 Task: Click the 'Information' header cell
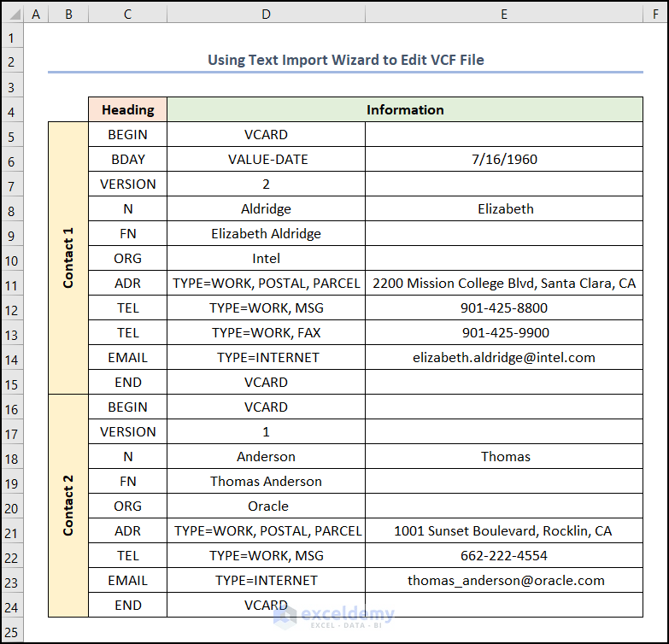[x=405, y=109]
